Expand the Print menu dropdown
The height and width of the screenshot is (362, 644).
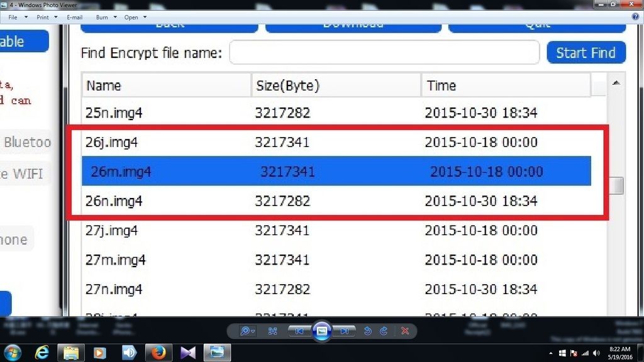point(47,17)
